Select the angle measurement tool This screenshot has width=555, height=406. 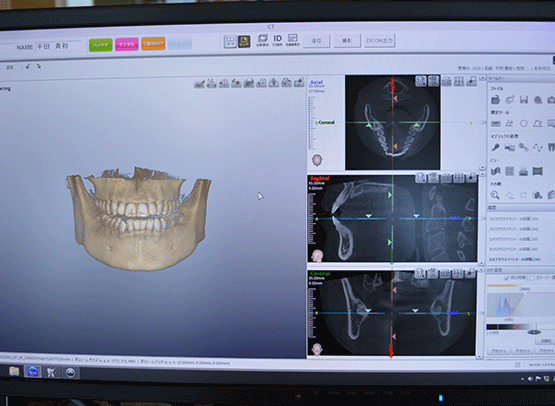pos(509,123)
